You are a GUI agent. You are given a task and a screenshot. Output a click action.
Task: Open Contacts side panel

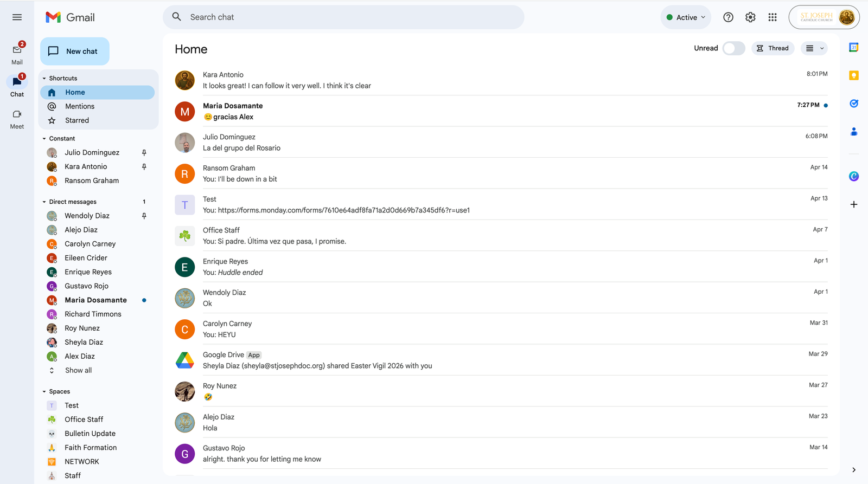pos(853,131)
